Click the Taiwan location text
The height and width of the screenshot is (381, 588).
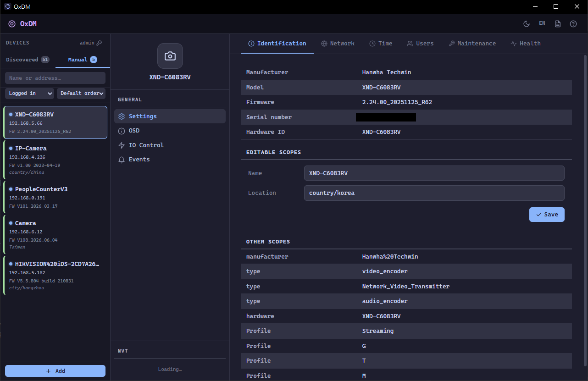(17, 247)
